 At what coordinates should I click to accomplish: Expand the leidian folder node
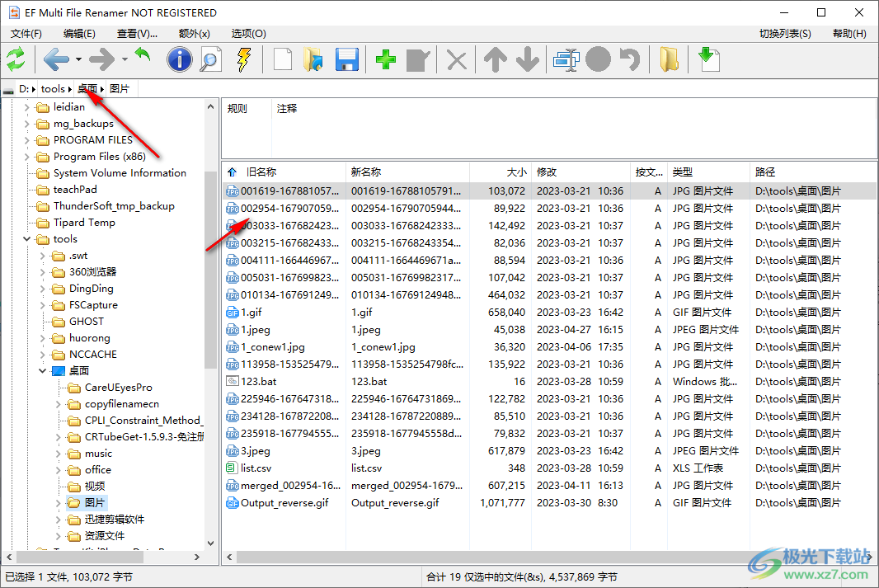[26, 107]
